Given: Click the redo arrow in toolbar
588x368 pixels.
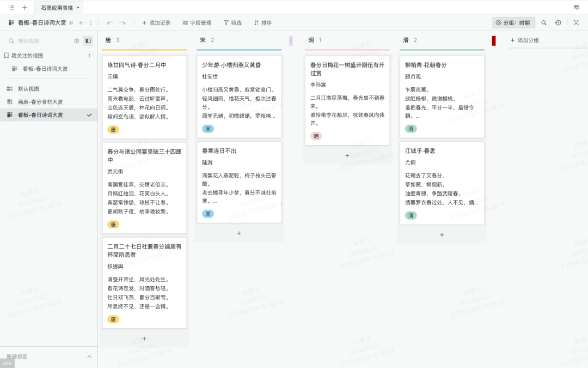Looking at the screenshot, I should [x=122, y=23].
